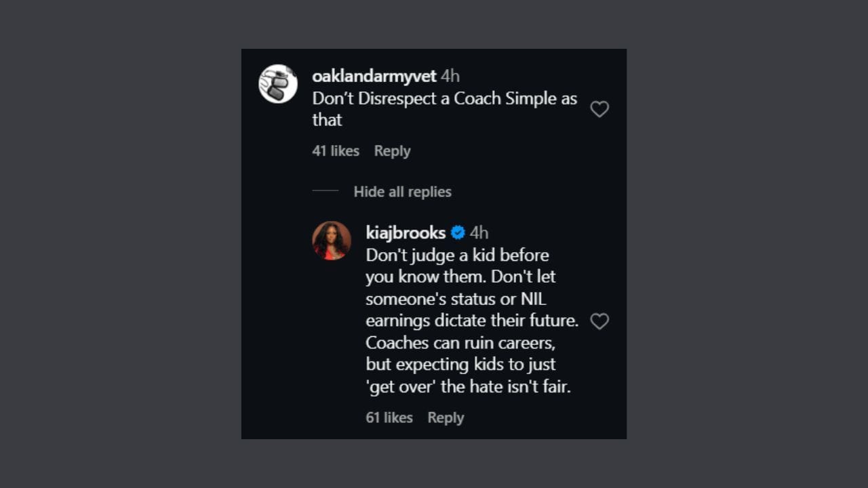Image resolution: width=868 pixels, height=488 pixels.
Task: Reply to kiajbrooks' comment
Action: point(446,417)
